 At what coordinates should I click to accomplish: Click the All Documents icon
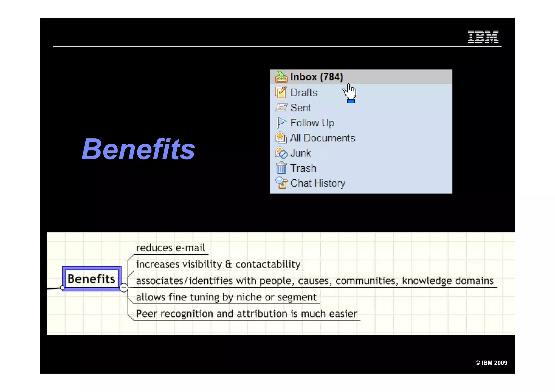pyautogui.click(x=281, y=138)
